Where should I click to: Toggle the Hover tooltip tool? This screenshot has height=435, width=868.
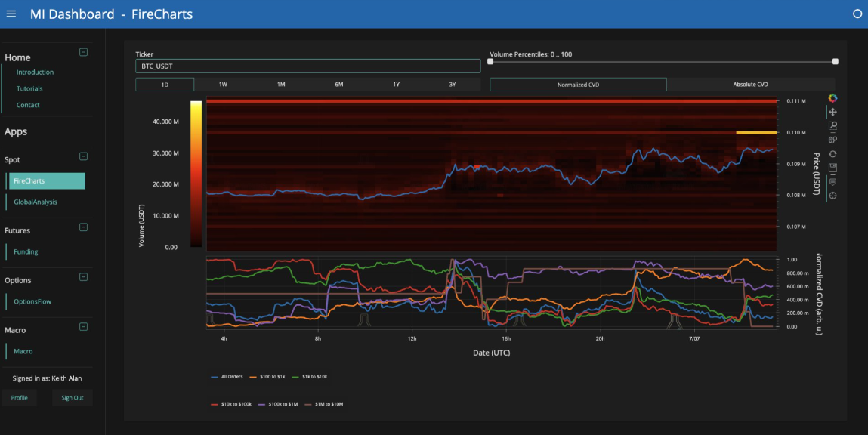click(x=832, y=182)
